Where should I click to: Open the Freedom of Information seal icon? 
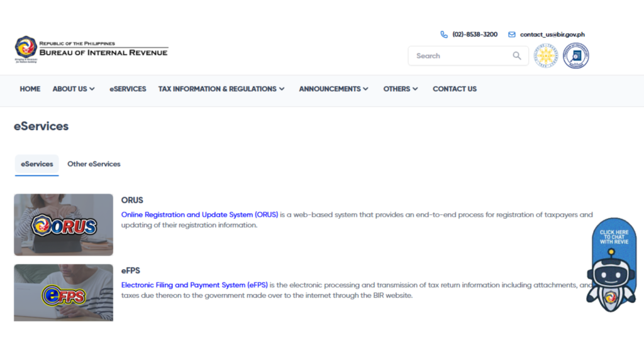[576, 55]
